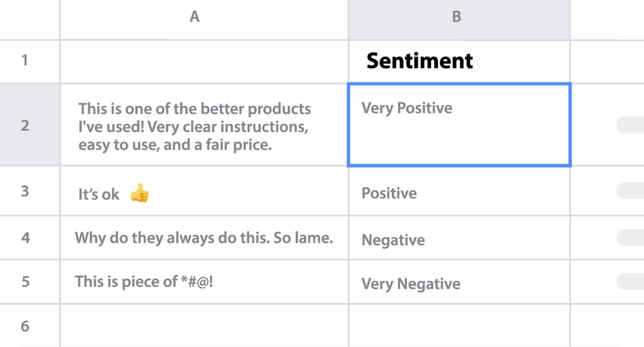Select the 'So lame' review cell

203,238
